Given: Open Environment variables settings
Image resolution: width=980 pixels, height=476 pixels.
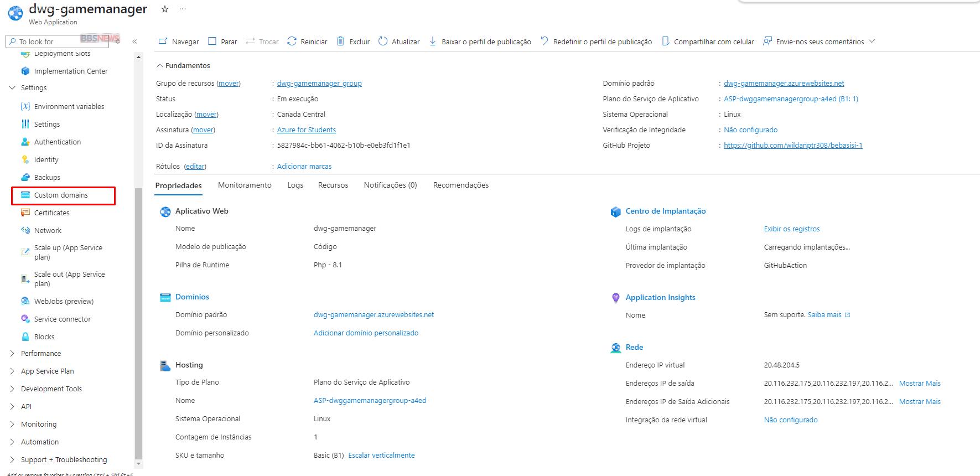Looking at the screenshot, I should (x=69, y=107).
